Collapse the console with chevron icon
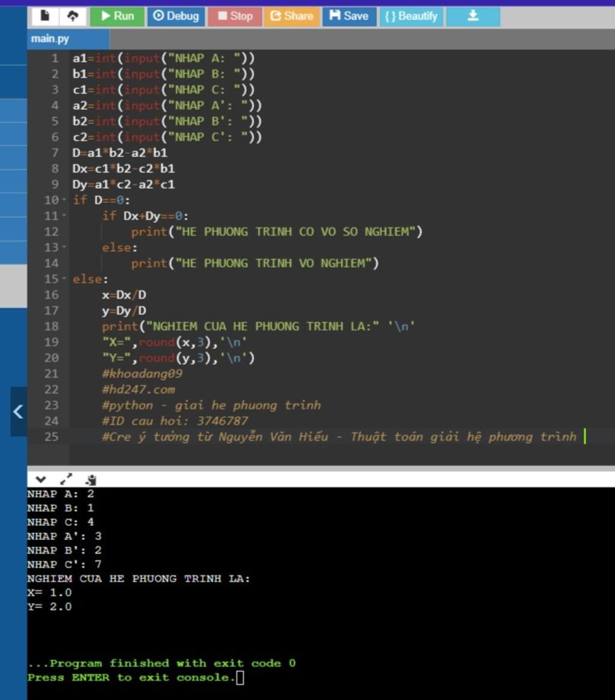Viewport: 615px width, 700px height. click(40, 479)
